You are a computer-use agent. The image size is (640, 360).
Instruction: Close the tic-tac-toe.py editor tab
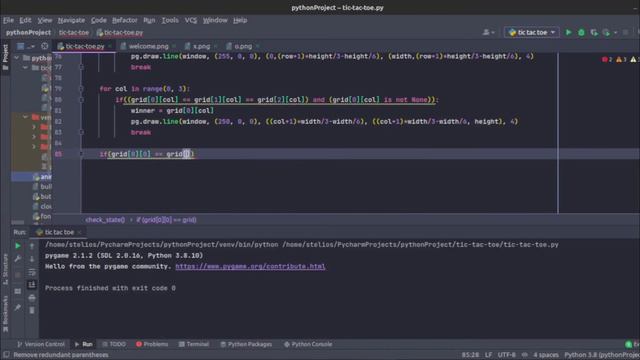pos(110,46)
